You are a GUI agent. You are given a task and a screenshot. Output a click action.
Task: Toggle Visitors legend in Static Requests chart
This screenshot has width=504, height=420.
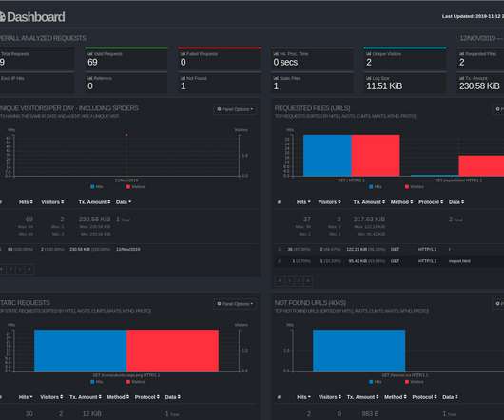pos(135,382)
